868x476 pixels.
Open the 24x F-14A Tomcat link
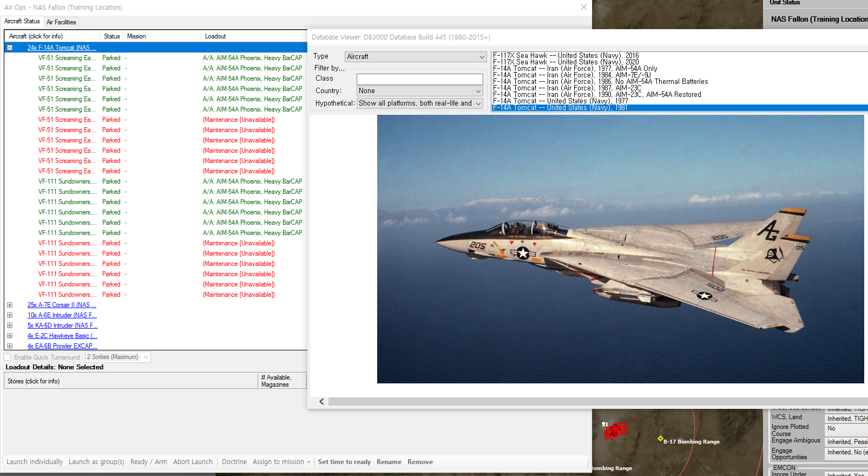tap(62, 48)
